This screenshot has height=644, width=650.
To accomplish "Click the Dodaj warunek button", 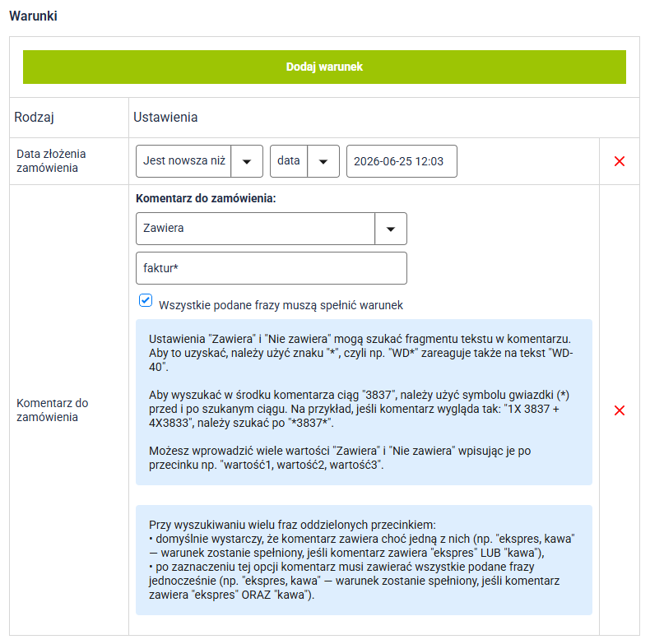I will [x=324, y=67].
